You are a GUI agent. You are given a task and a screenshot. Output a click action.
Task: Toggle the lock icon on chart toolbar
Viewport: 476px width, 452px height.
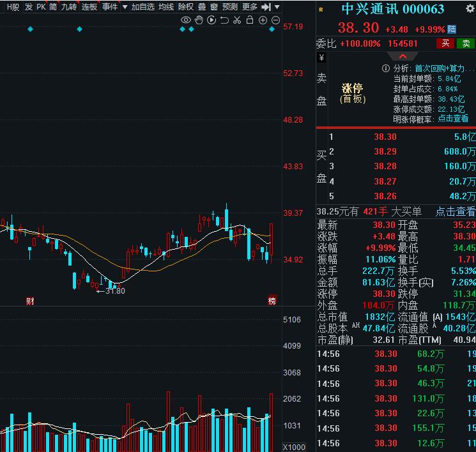(250, 20)
